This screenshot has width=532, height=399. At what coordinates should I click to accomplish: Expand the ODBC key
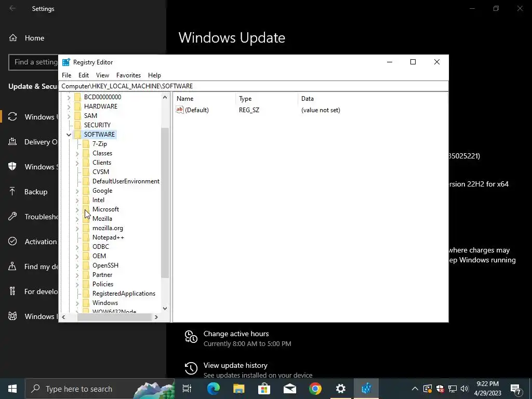77,247
